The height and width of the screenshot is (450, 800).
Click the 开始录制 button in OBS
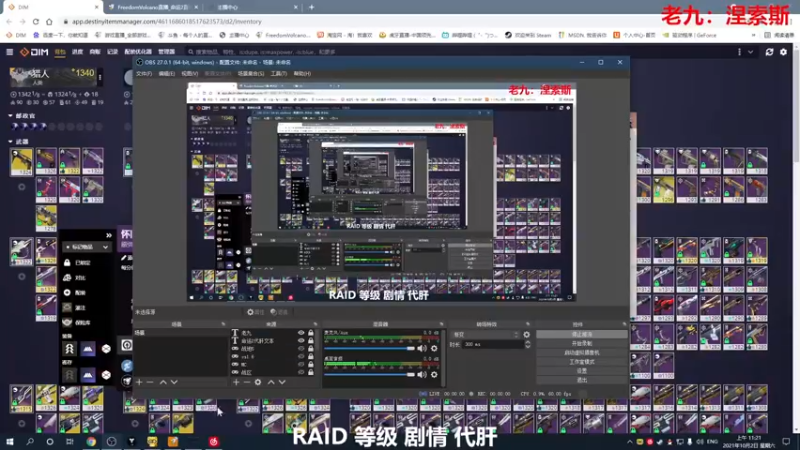click(x=582, y=344)
